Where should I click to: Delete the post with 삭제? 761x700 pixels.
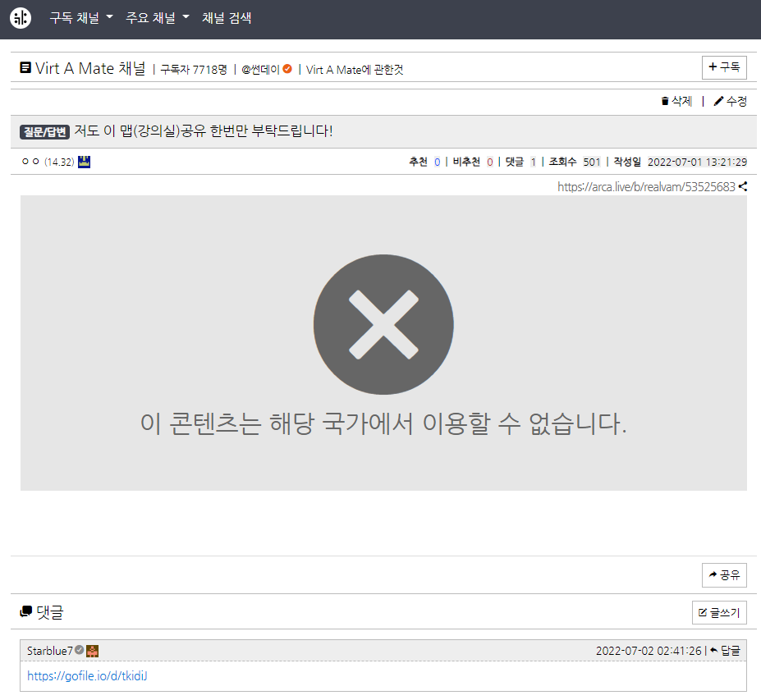676,101
